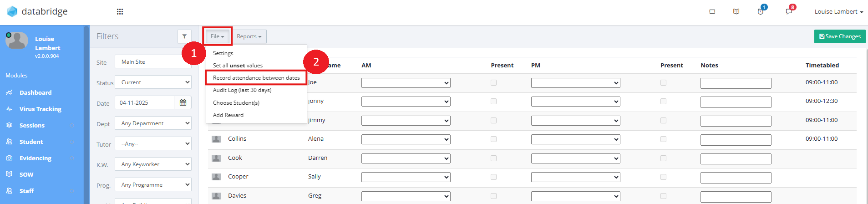The width and height of the screenshot is (868, 204).
Task: Open the Any Department dropdown
Action: (x=153, y=123)
